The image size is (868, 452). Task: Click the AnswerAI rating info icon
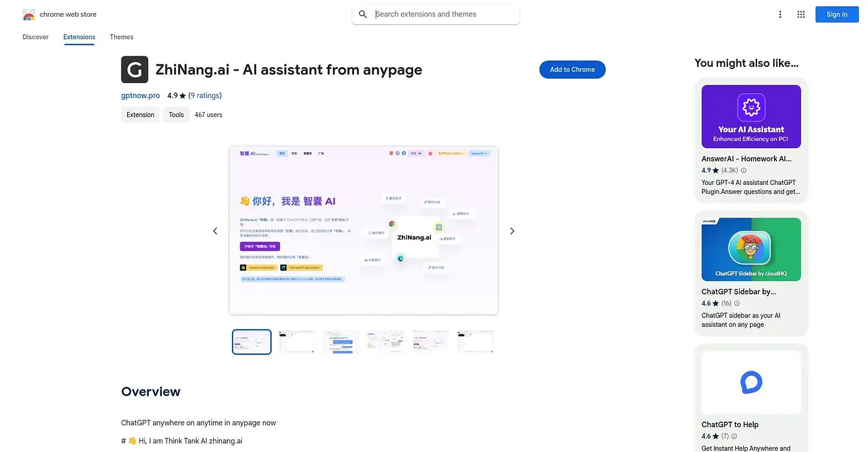744,171
